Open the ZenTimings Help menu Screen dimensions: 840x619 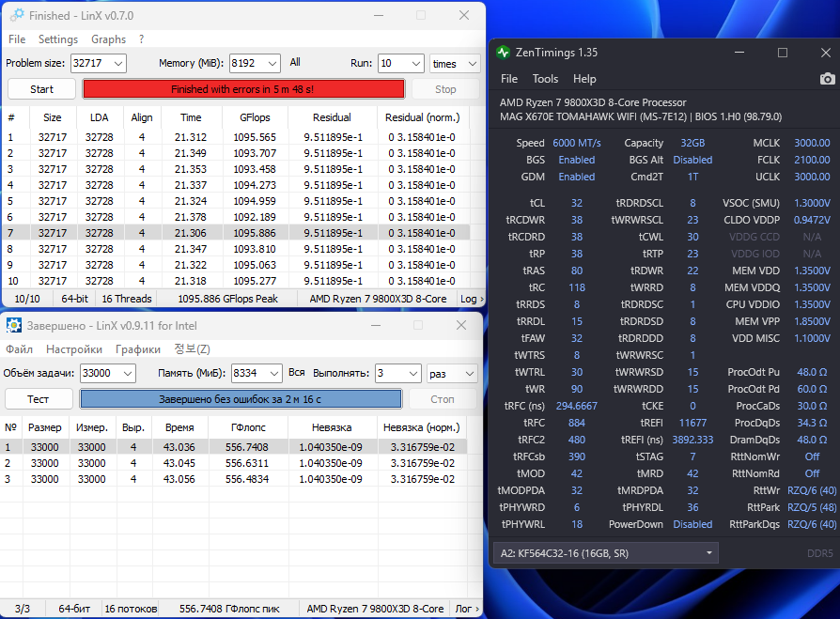[x=584, y=79]
